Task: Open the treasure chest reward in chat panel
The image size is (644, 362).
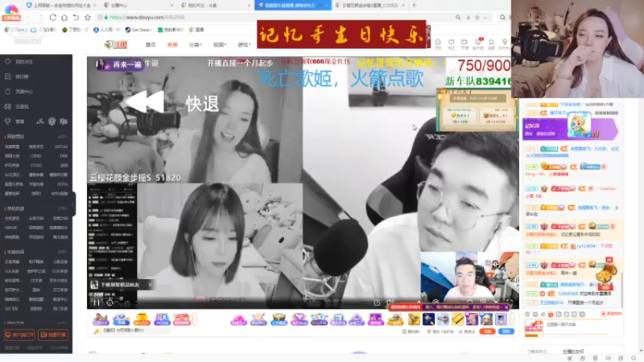Action: click(607, 273)
